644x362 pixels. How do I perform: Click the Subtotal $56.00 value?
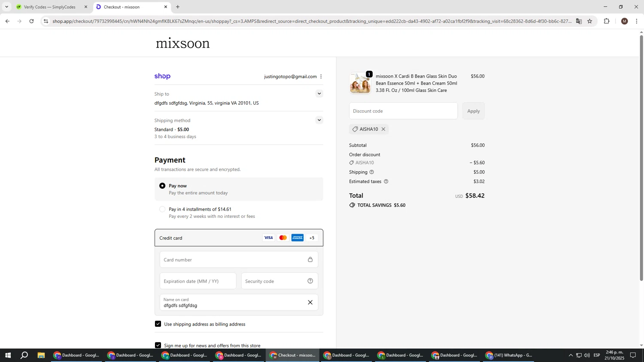tap(477, 145)
